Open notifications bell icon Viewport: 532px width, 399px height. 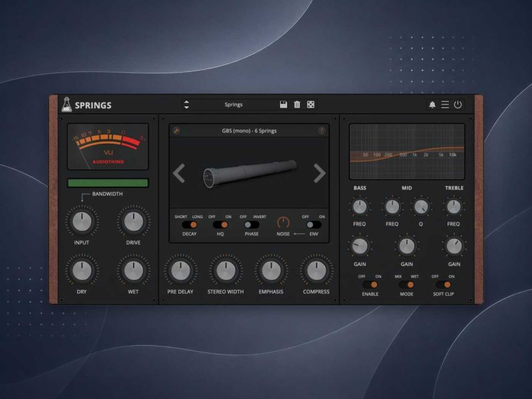432,104
